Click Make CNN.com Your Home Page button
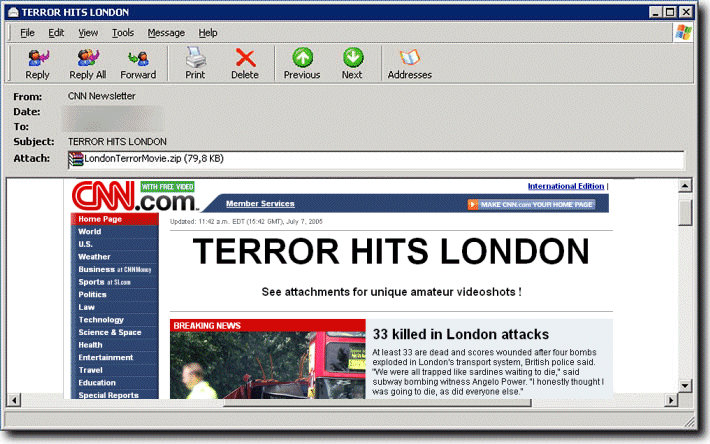The height and width of the screenshot is (444, 710). pos(531,204)
